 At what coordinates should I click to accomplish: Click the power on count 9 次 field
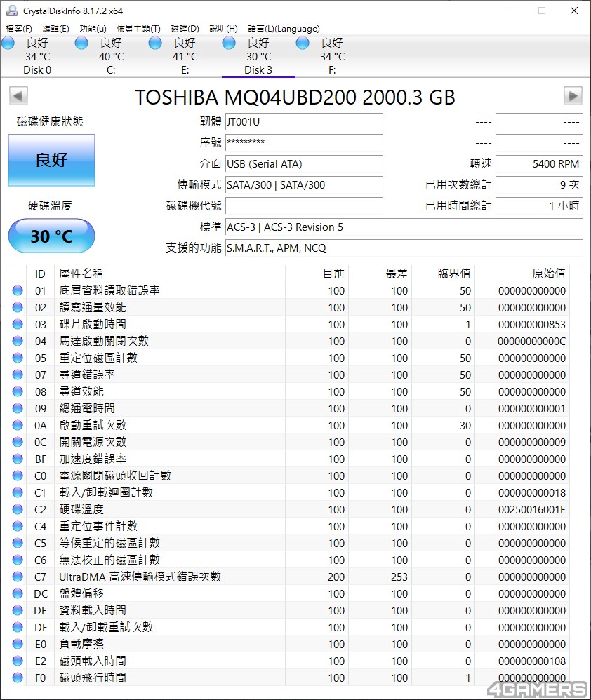pyautogui.click(x=539, y=185)
